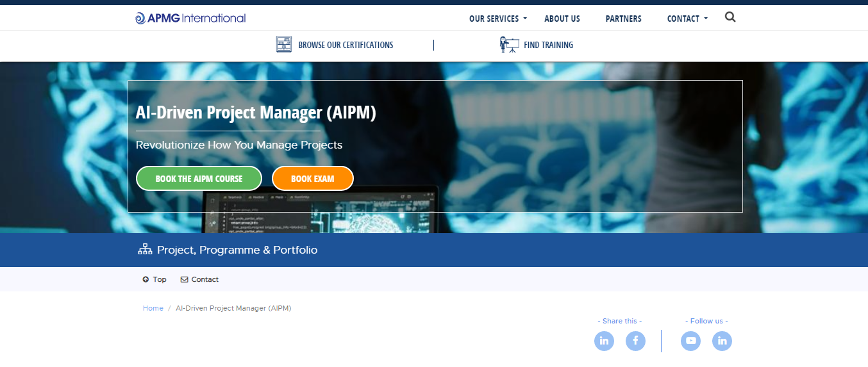Image resolution: width=868 pixels, height=367 pixels.
Task: Click the orange Book Exam button
Action: click(313, 179)
